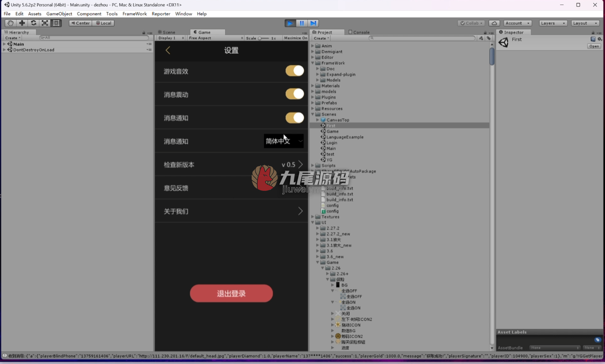
Task: Click the Project panel lock icon
Action: pos(485,33)
